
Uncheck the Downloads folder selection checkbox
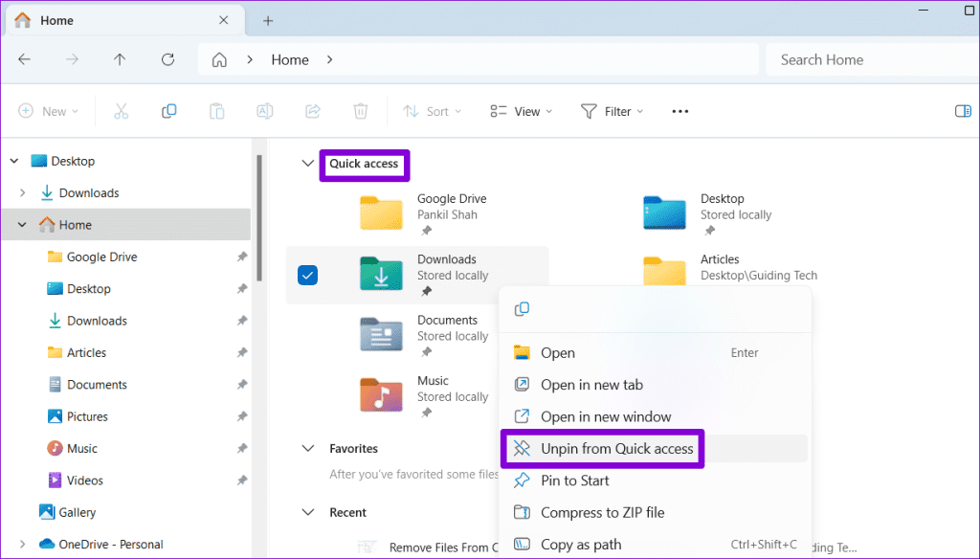(x=307, y=275)
